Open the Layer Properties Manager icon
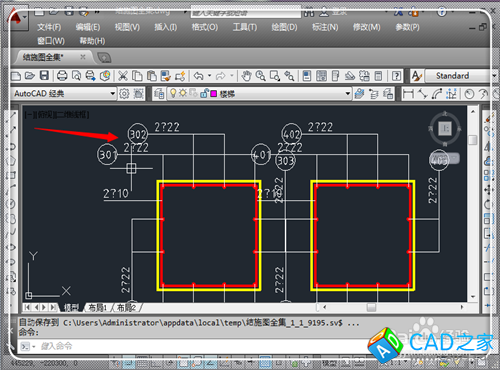 (x=159, y=94)
